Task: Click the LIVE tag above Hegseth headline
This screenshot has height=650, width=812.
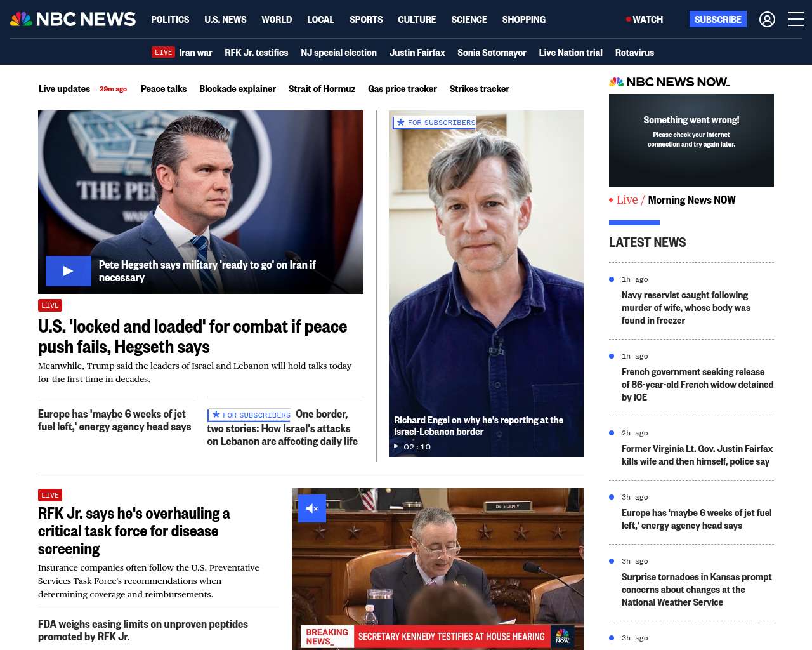Action: point(50,305)
